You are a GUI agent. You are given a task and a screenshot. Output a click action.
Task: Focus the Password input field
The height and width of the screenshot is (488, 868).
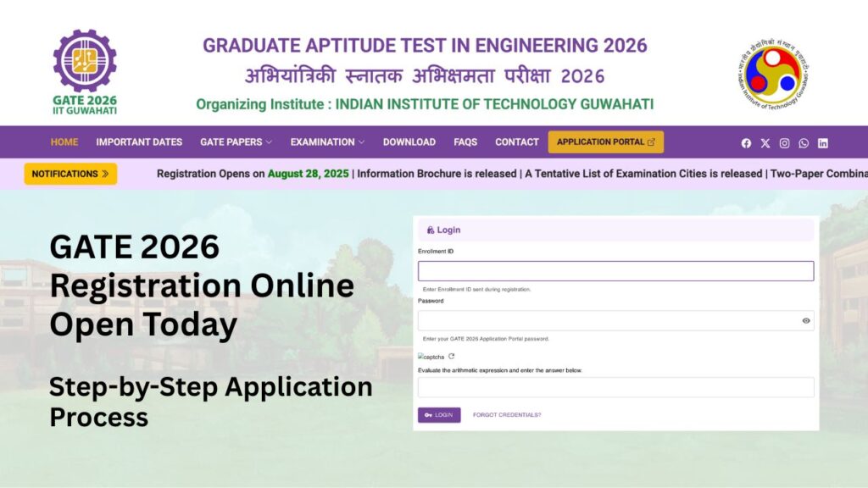pyautogui.click(x=615, y=321)
